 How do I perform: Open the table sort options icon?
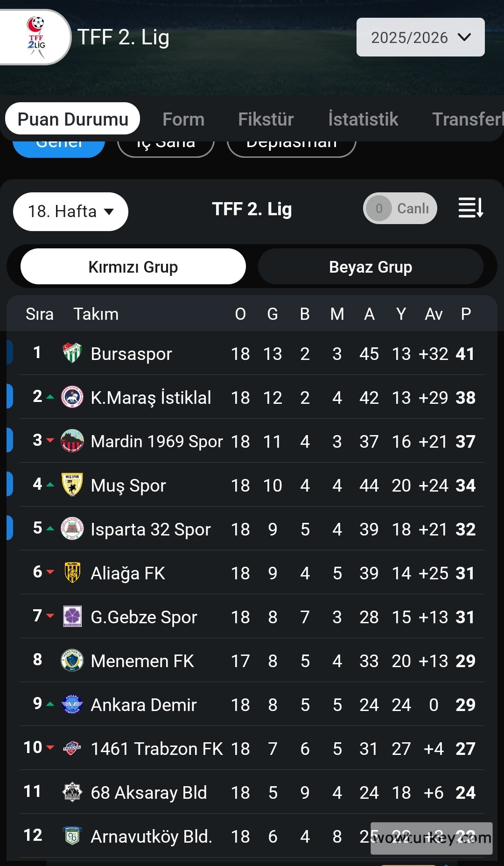pyautogui.click(x=470, y=208)
